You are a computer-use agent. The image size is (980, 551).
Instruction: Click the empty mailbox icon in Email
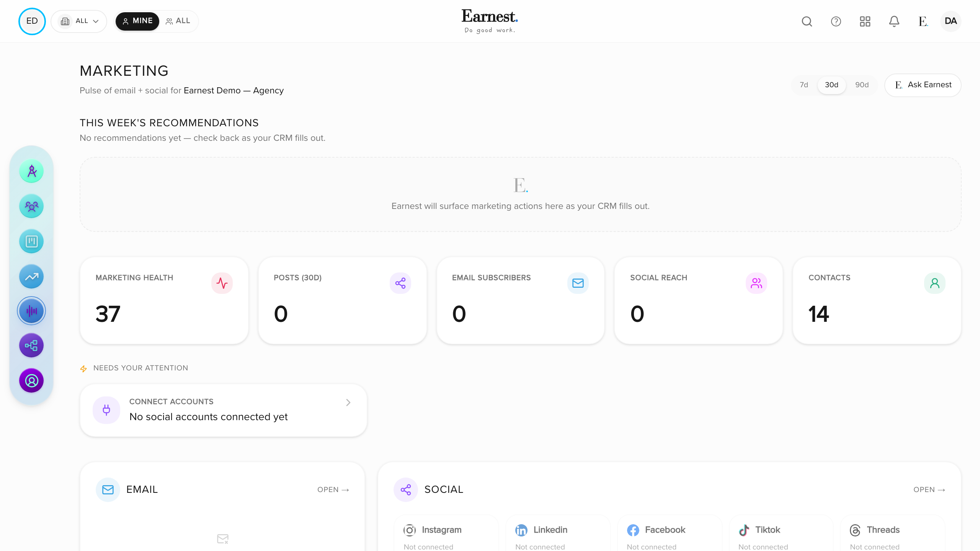222,539
